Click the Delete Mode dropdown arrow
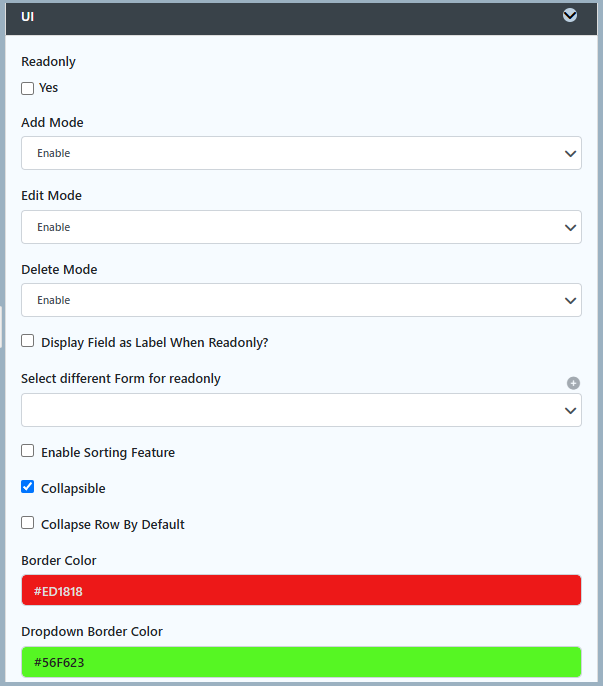This screenshot has height=686, width=603. point(570,301)
